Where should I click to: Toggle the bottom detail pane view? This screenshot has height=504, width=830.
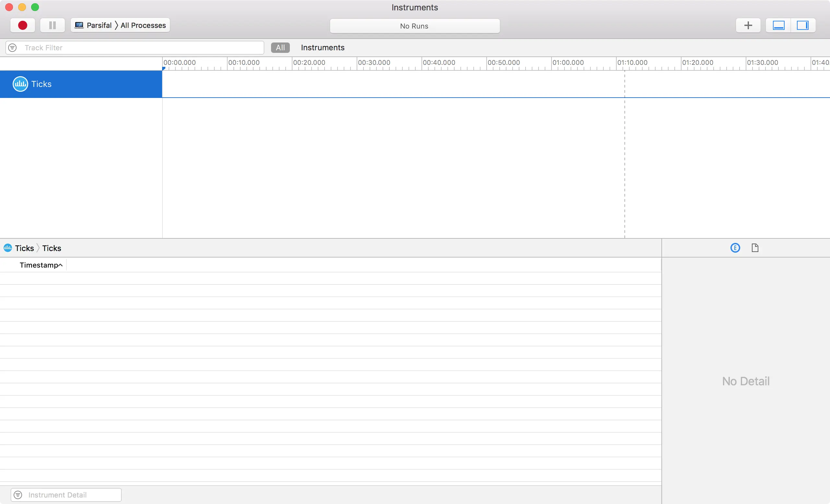(x=778, y=25)
